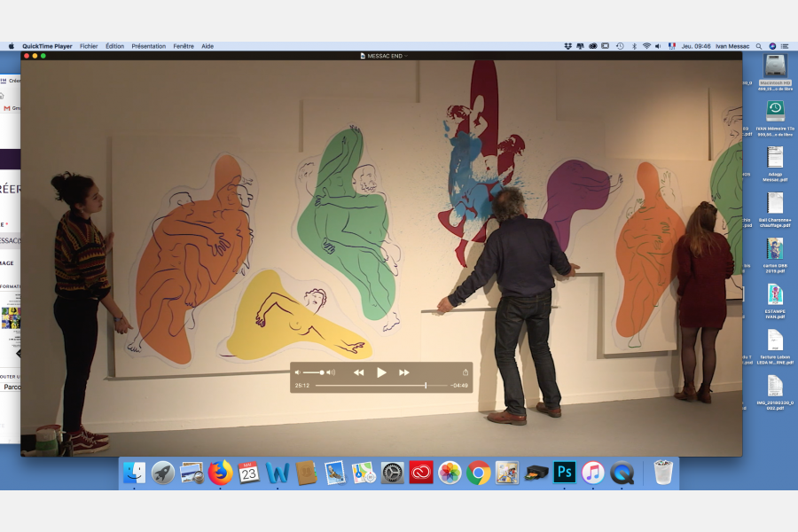The width and height of the screenshot is (798, 532).
Task: Open Photoshop from the dock
Action: [x=564, y=473]
